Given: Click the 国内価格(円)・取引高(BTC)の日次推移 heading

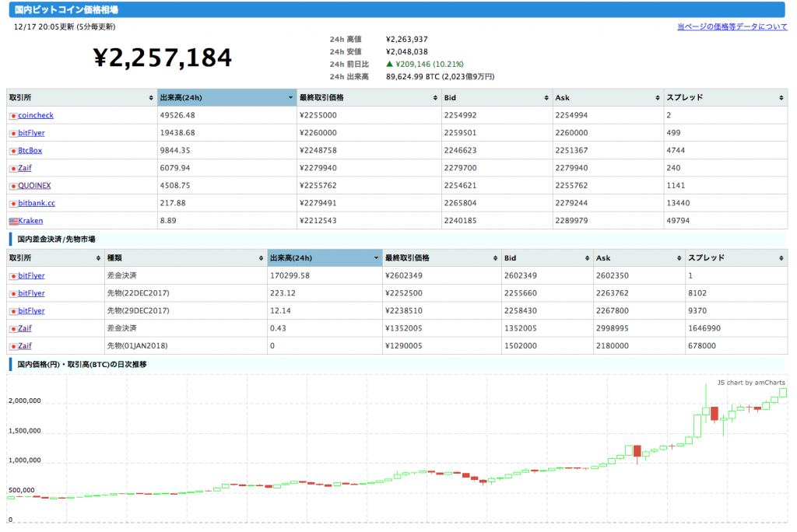Looking at the screenshot, I should pyautogui.click(x=82, y=364).
